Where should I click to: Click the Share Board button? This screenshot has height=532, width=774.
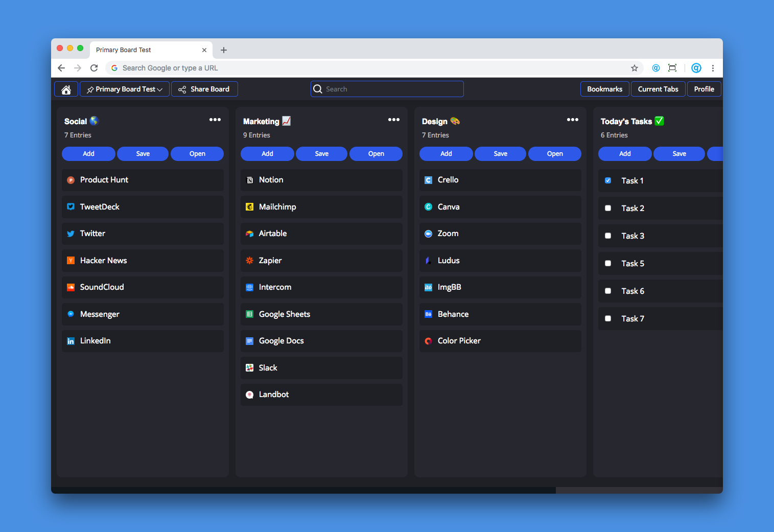(x=204, y=89)
